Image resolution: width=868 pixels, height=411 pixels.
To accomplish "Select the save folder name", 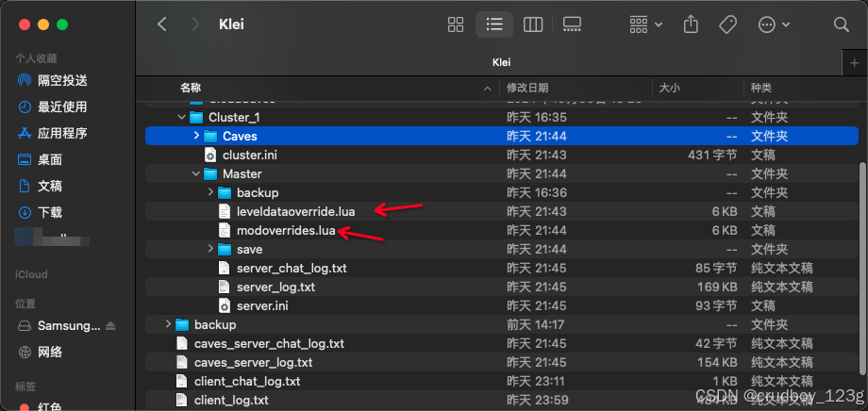I will (x=250, y=249).
